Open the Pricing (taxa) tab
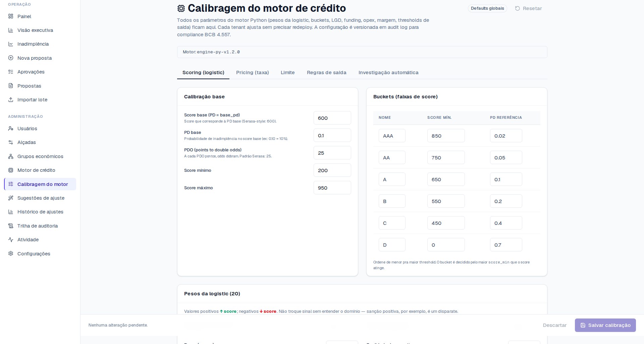This screenshot has height=344, width=644. coord(253,72)
